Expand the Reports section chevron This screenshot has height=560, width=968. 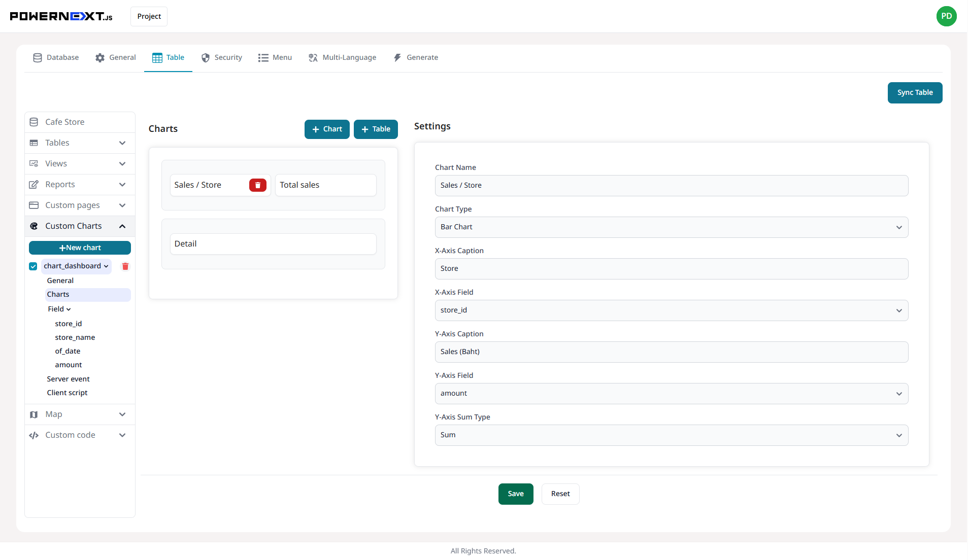122,185
